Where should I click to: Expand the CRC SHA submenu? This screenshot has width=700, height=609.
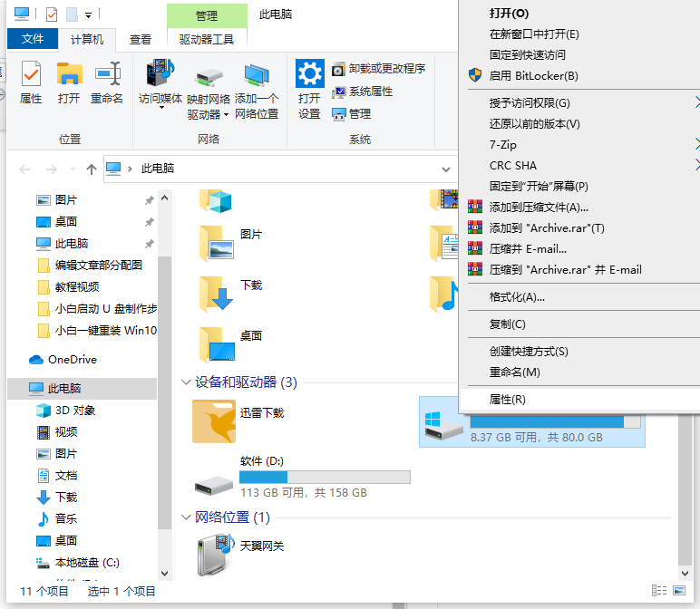(x=697, y=166)
